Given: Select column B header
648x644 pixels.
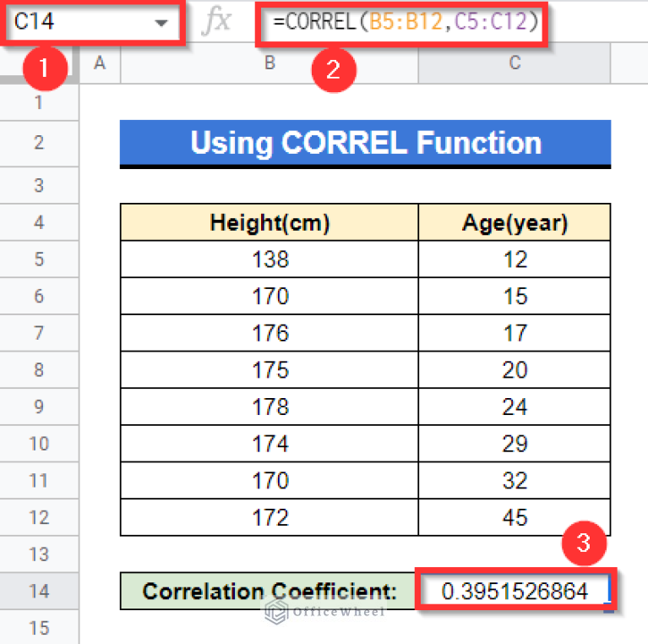Looking at the screenshot, I should [x=270, y=63].
